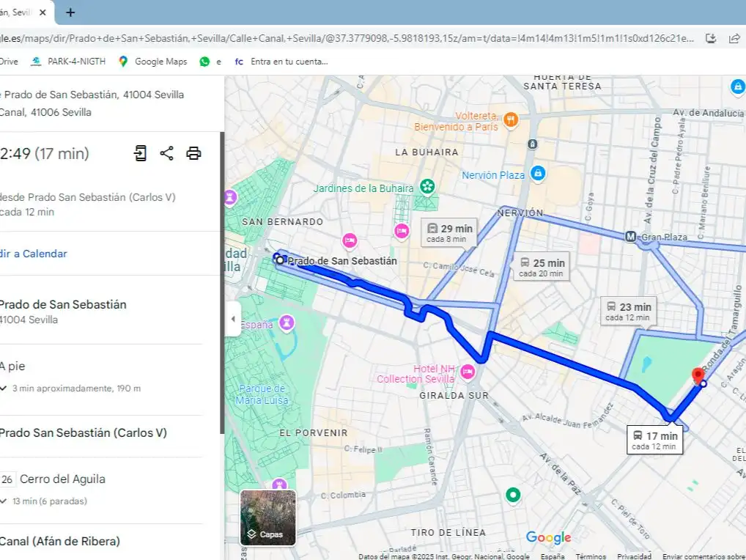The width and height of the screenshot is (746, 560).
Task: Open the Jardines de la Buhaira marker
Action: pyautogui.click(x=427, y=186)
